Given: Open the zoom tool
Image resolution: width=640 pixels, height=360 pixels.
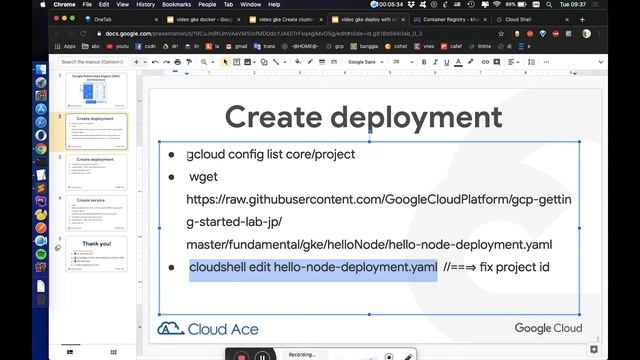Looking at the screenshot, I should click(204, 62).
